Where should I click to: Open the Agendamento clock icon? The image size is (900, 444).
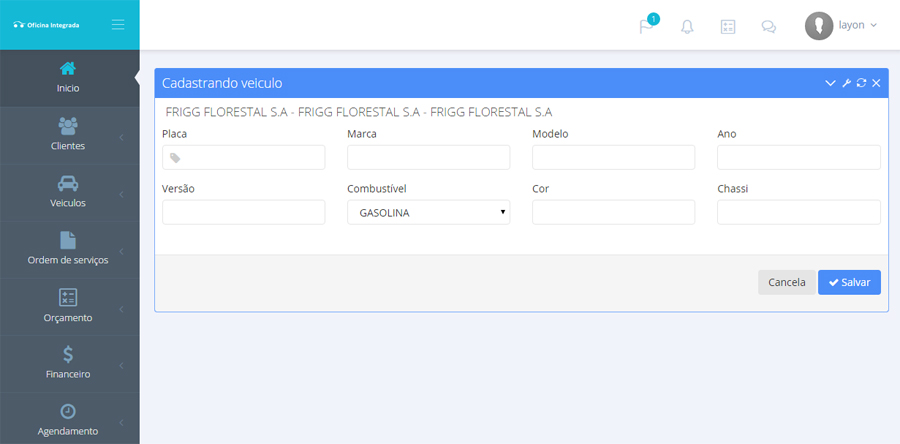(x=68, y=411)
